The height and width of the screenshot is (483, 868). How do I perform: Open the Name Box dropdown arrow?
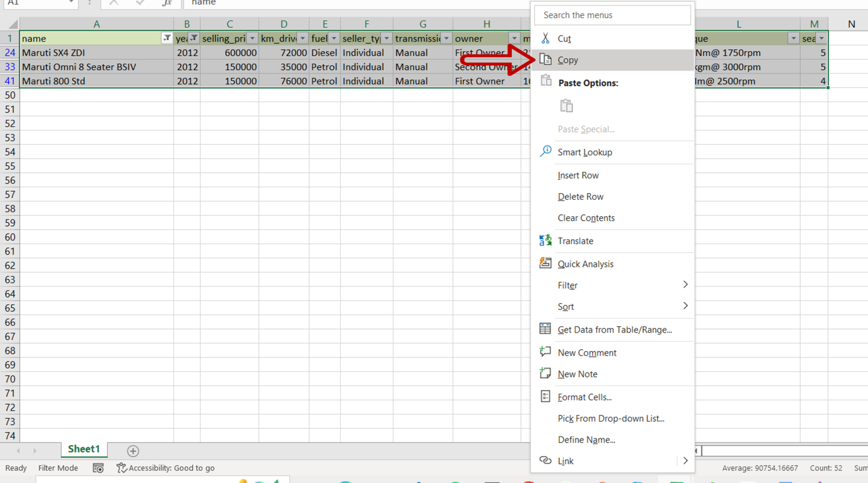click(70, 2)
